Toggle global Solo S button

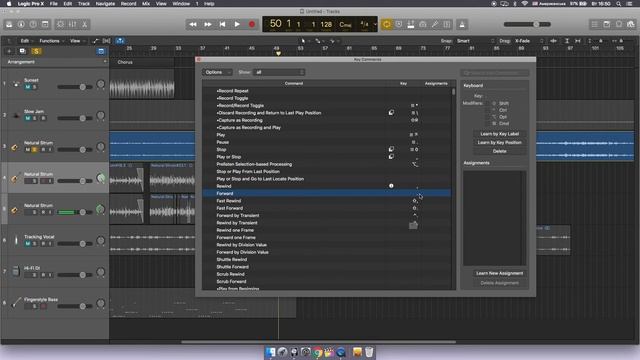pos(36,51)
